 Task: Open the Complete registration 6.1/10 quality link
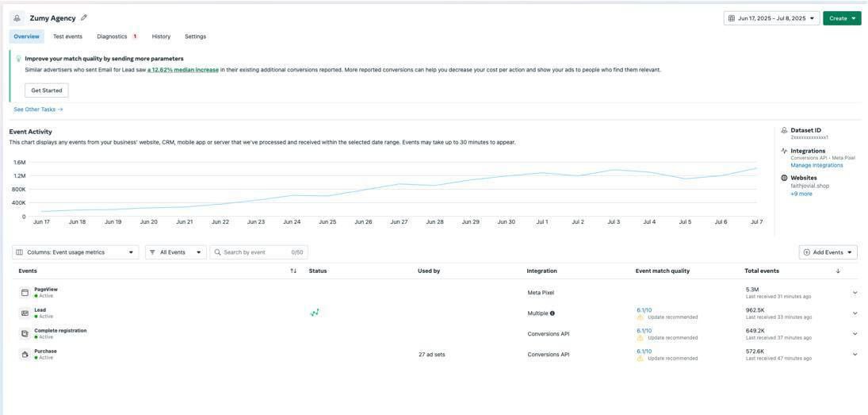(x=644, y=331)
